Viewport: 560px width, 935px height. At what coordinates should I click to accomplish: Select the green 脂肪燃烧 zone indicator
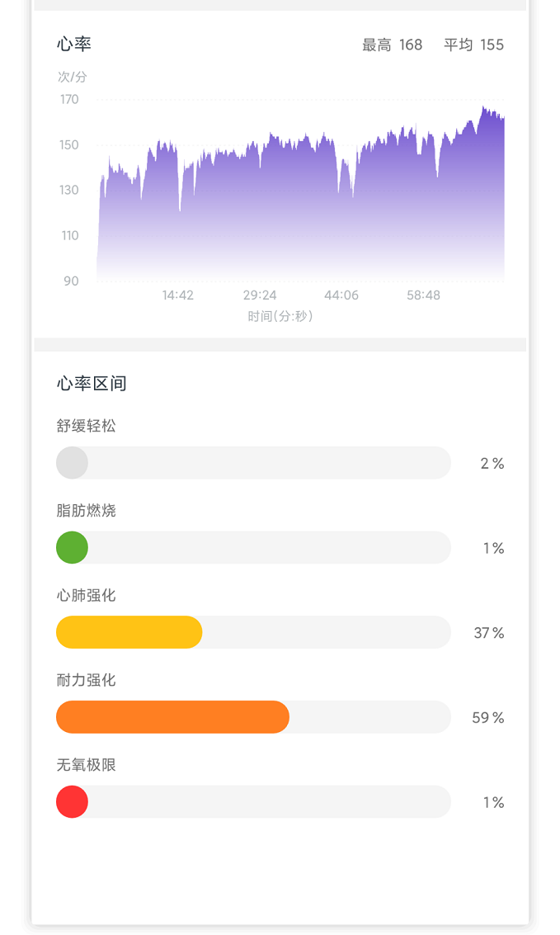click(x=72, y=547)
